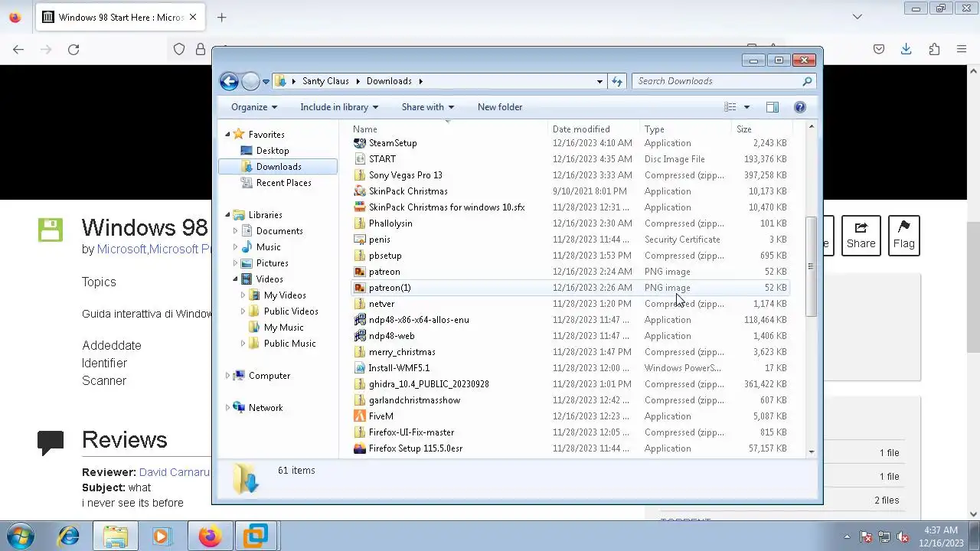The width and height of the screenshot is (980, 551).
Task: Sort by Size column header
Action: click(760, 129)
